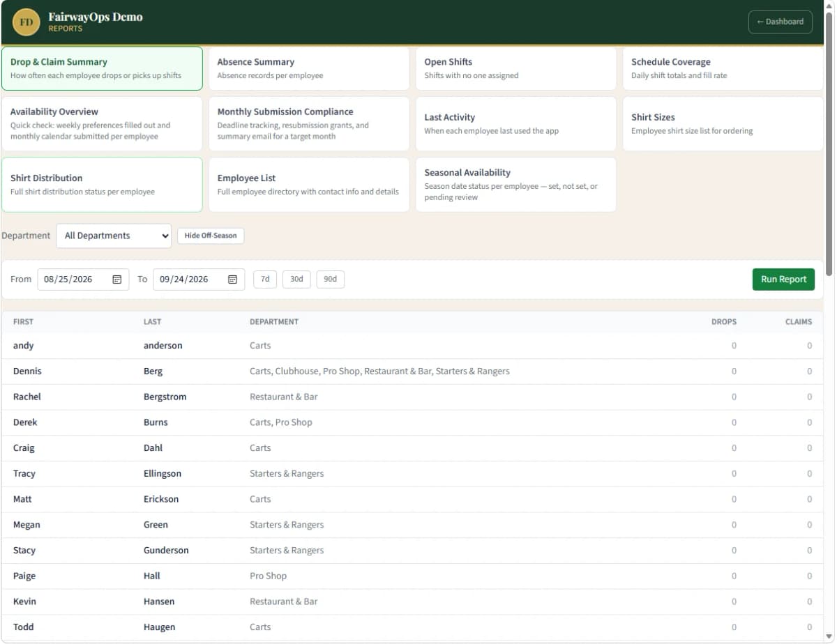Click Rachel Bergstrom's Restaurant & Bar cell
The image size is (837, 644).
[284, 397]
